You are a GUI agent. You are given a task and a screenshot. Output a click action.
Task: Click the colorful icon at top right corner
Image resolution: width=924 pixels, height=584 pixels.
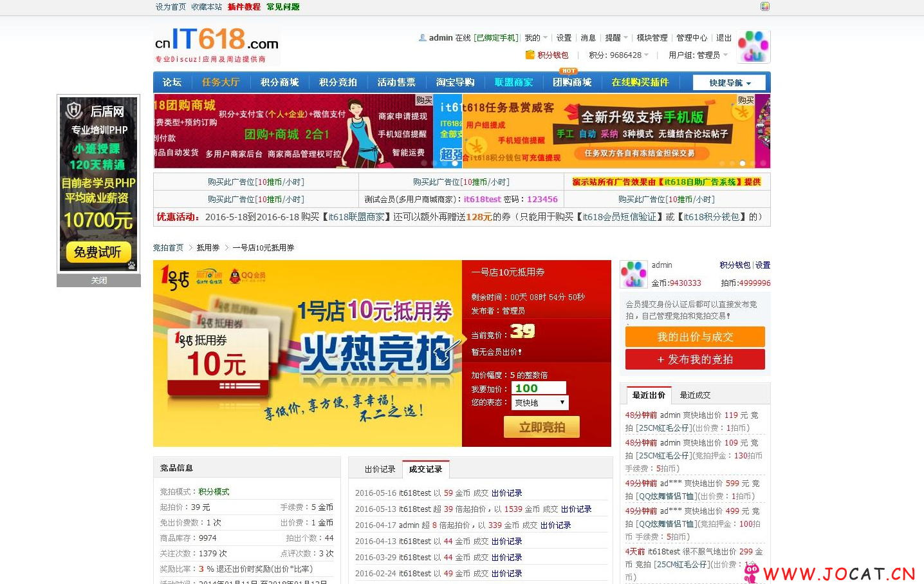coord(764,6)
